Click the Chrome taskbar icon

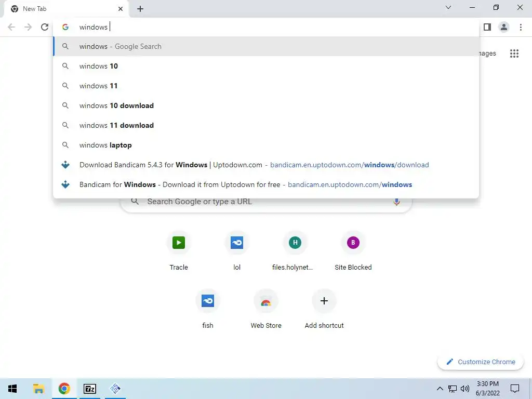click(x=64, y=389)
